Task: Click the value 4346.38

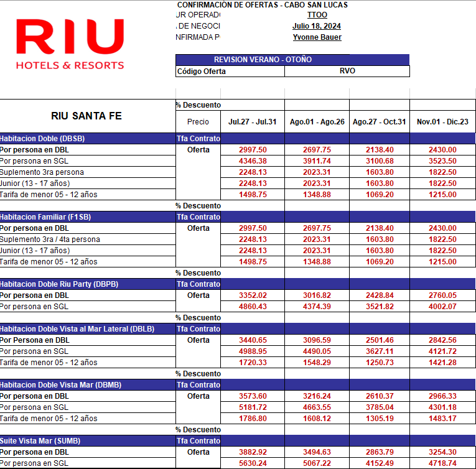Action: coord(253,161)
